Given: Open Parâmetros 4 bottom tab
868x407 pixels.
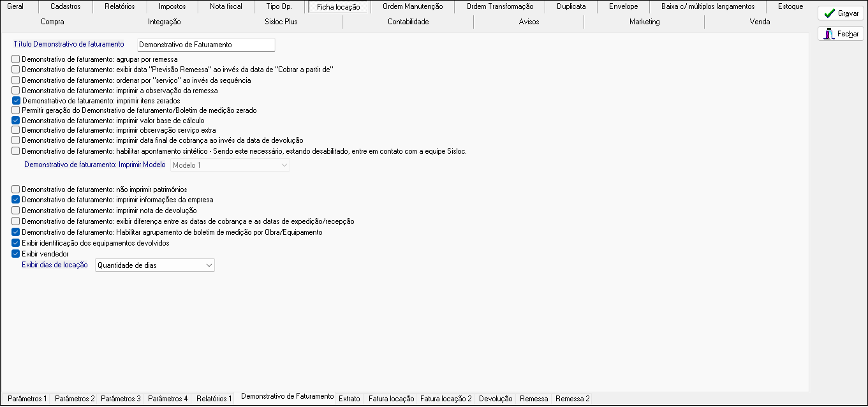Looking at the screenshot, I should coord(168,399).
